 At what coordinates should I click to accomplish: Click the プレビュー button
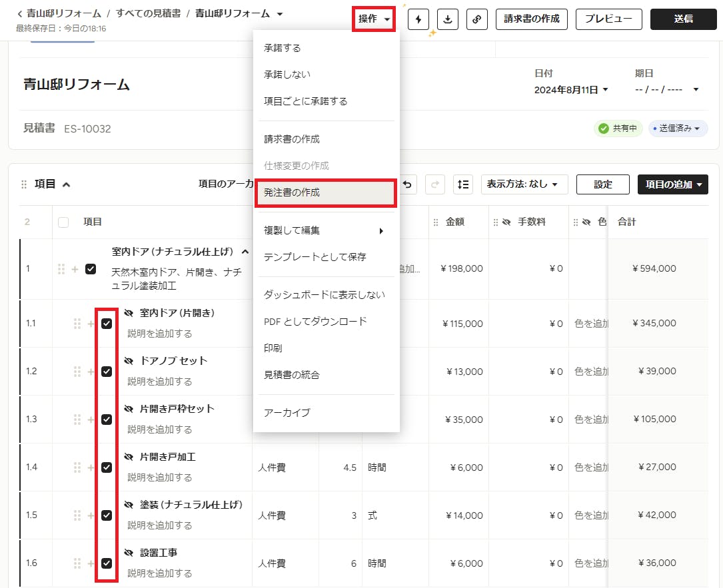[608, 19]
